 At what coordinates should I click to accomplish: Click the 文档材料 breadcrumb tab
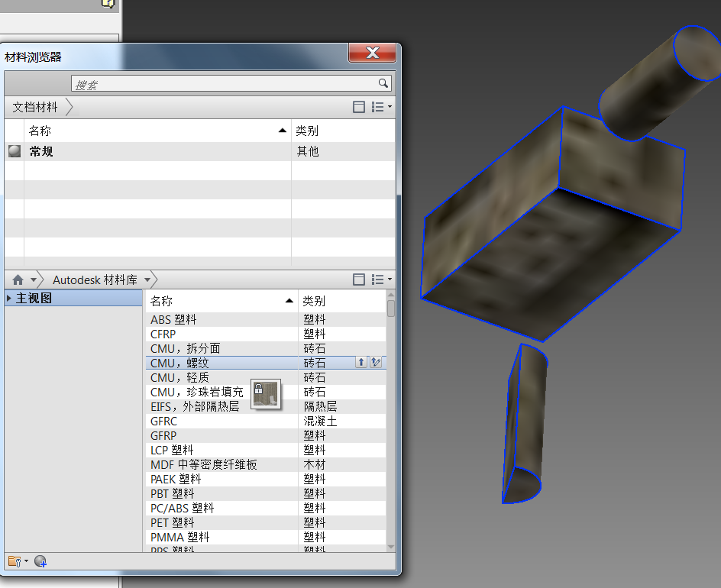tap(35, 108)
